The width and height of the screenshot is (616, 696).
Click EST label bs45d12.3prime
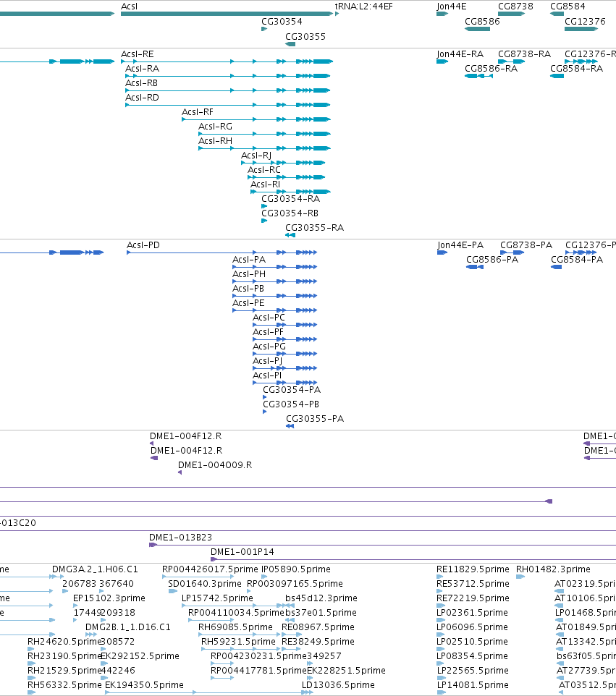(321, 598)
